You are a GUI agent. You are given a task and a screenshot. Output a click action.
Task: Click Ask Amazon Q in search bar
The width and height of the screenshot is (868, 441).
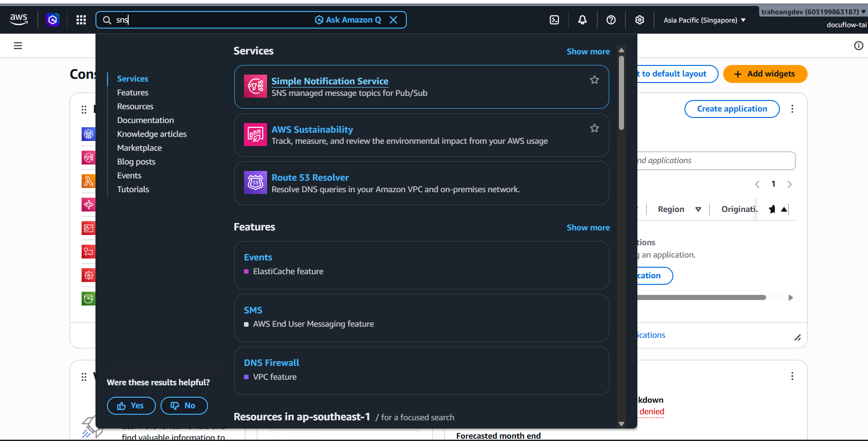coord(348,20)
